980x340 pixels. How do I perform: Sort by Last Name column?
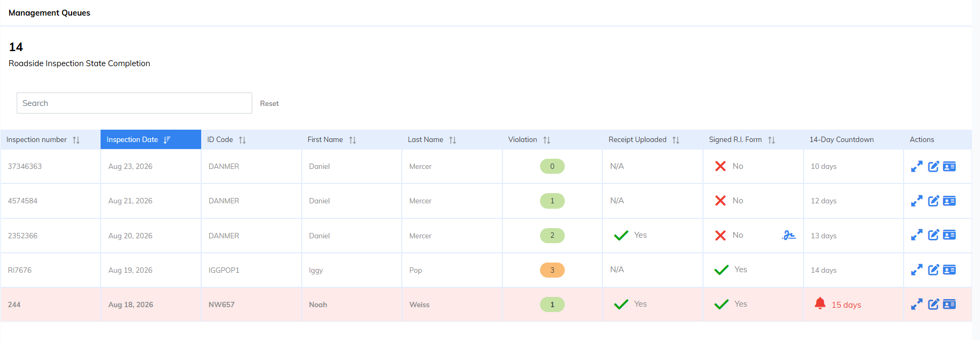453,140
